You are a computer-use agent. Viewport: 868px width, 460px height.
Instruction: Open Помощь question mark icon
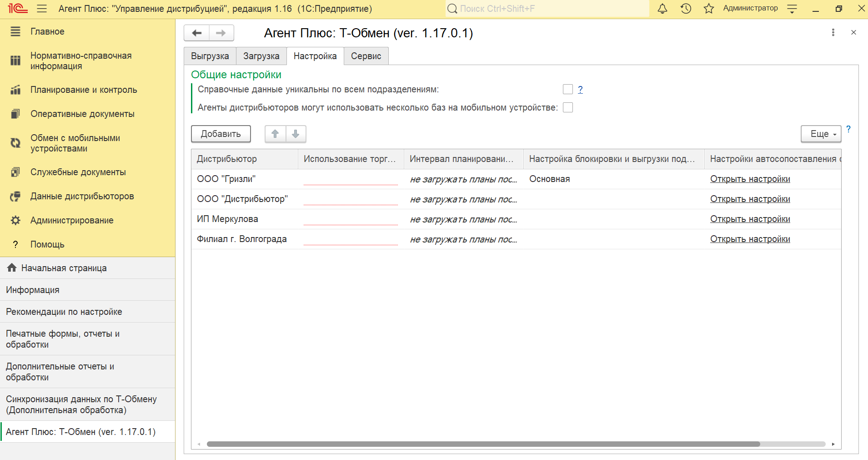point(15,244)
